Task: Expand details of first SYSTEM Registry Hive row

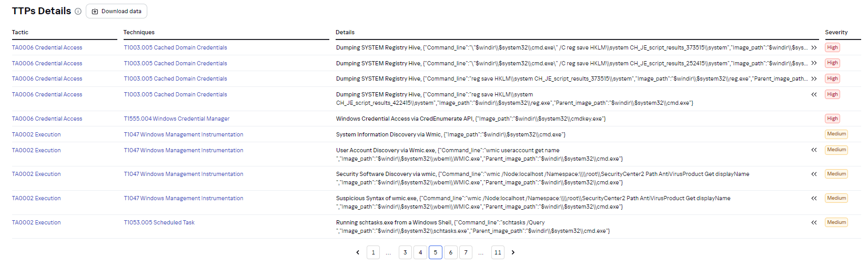Action: (814, 47)
